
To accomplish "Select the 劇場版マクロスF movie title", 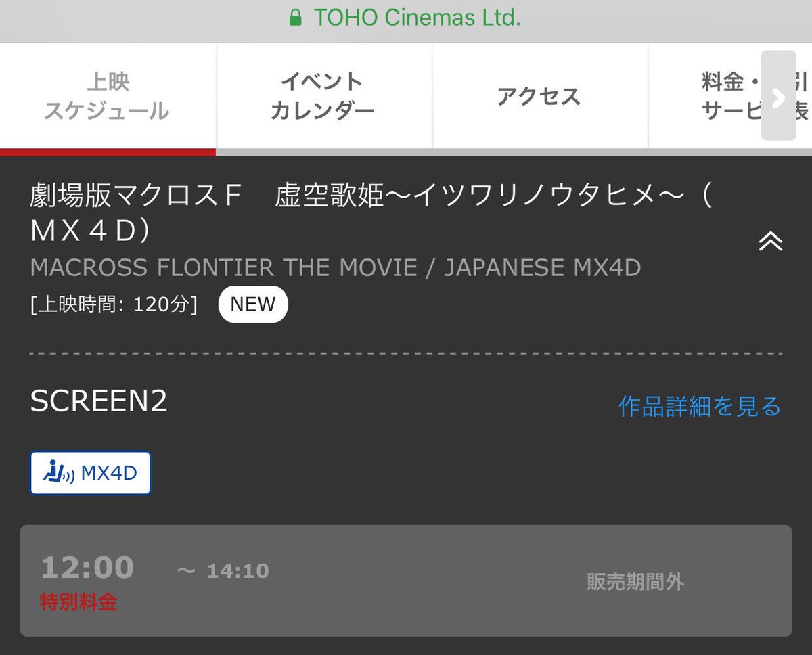I will (x=371, y=214).
